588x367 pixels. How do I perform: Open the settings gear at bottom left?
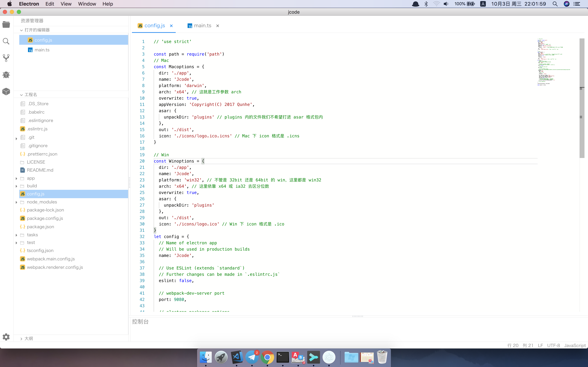click(6, 337)
